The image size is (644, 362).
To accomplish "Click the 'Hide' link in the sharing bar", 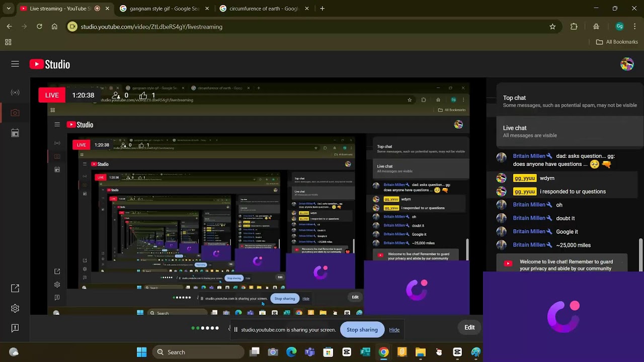I will 394,330.
